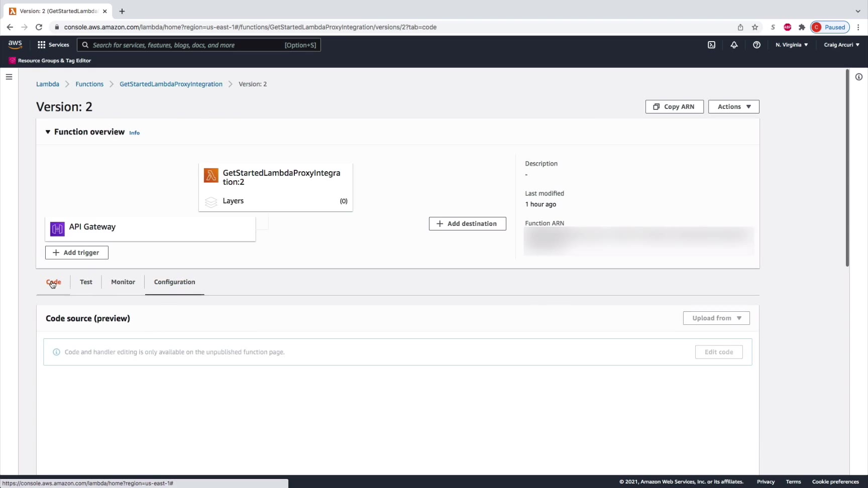868x488 pixels.
Task: Click the API Gateway purple icon
Action: [57, 229]
